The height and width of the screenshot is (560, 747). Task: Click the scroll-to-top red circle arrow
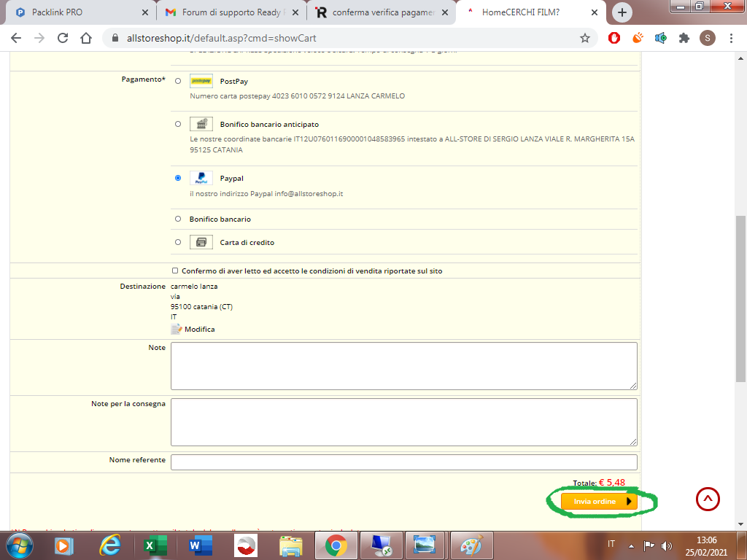pyautogui.click(x=708, y=499)
